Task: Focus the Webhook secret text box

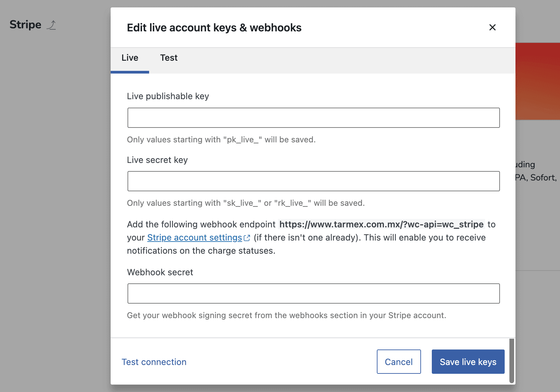Action: 313,293
